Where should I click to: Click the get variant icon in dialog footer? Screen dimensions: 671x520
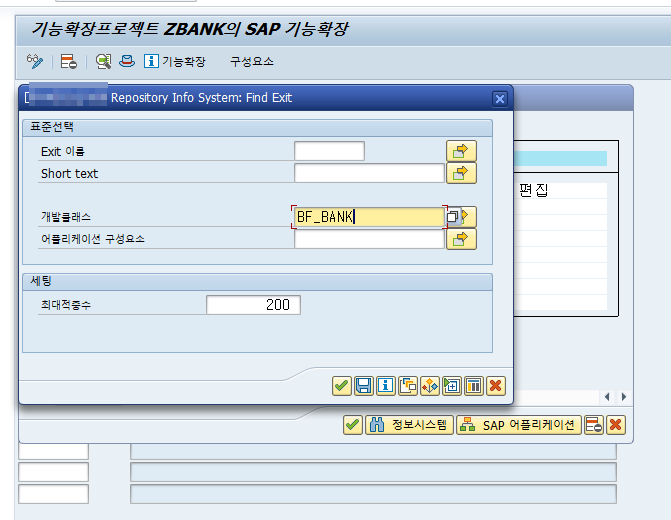408,386
